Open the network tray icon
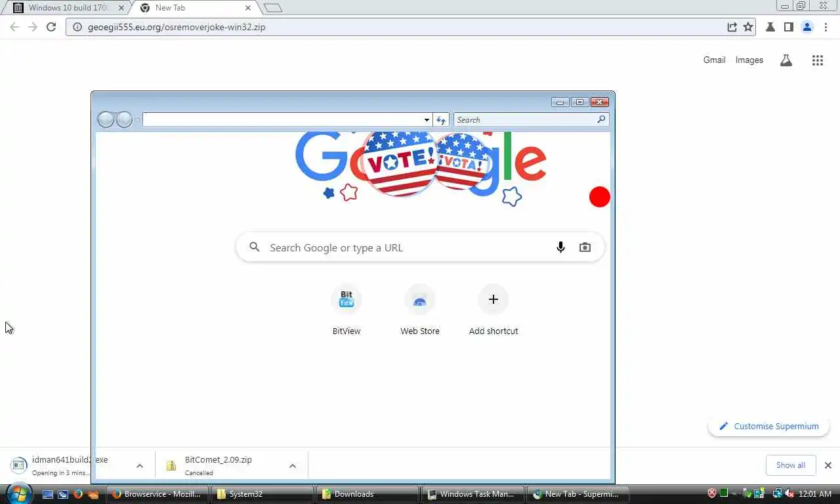The height and width of the screenshot is (504, 840). (777, 493)
